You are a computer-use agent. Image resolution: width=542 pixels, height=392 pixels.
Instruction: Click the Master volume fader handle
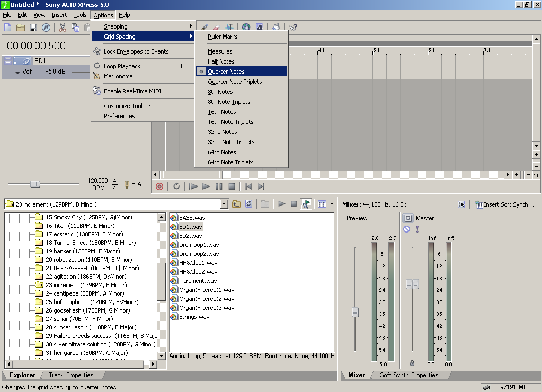point(412,284)
